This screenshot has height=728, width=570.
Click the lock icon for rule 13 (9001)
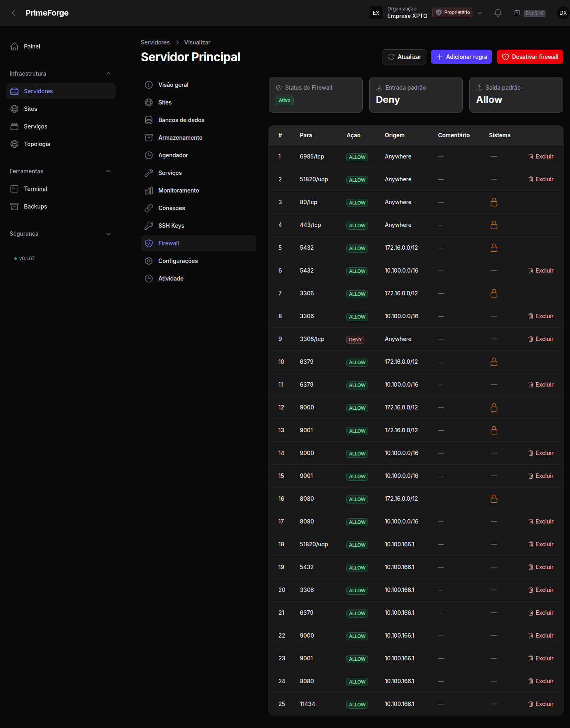coord(494,430)
